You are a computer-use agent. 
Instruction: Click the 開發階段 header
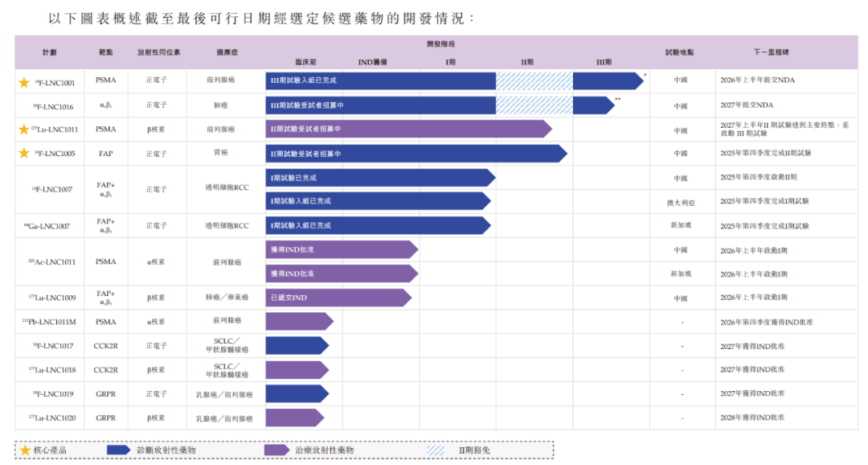pos(440,43)
